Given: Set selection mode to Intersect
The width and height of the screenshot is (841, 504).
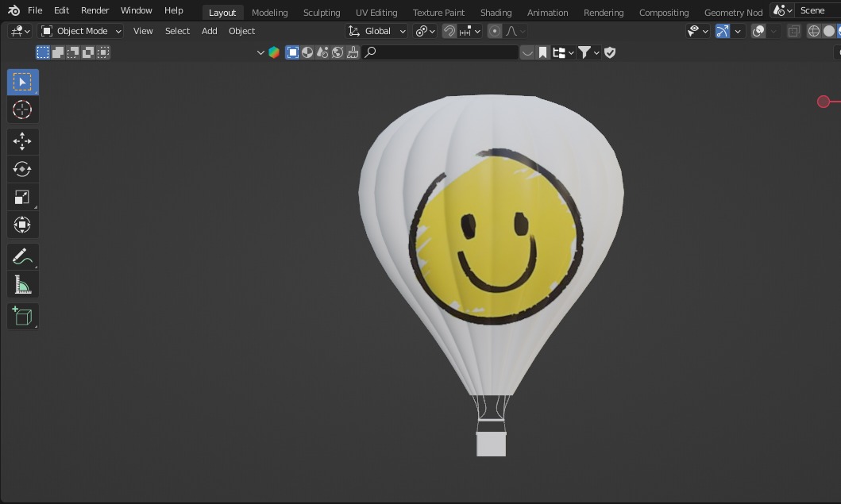Looking at the screenshot, I should tap(103, 52).
